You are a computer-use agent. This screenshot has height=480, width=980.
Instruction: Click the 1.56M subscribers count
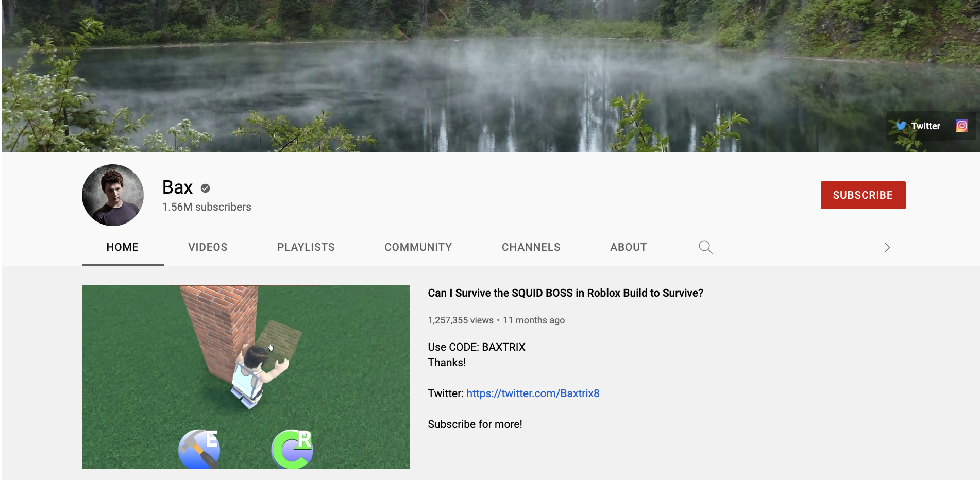pyautogui.click(x=206, y=207)
